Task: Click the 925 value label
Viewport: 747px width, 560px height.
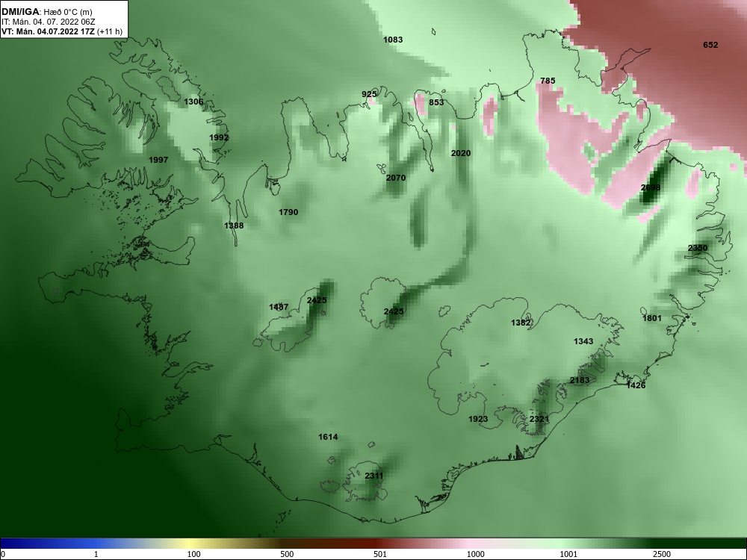Action: 369,94
